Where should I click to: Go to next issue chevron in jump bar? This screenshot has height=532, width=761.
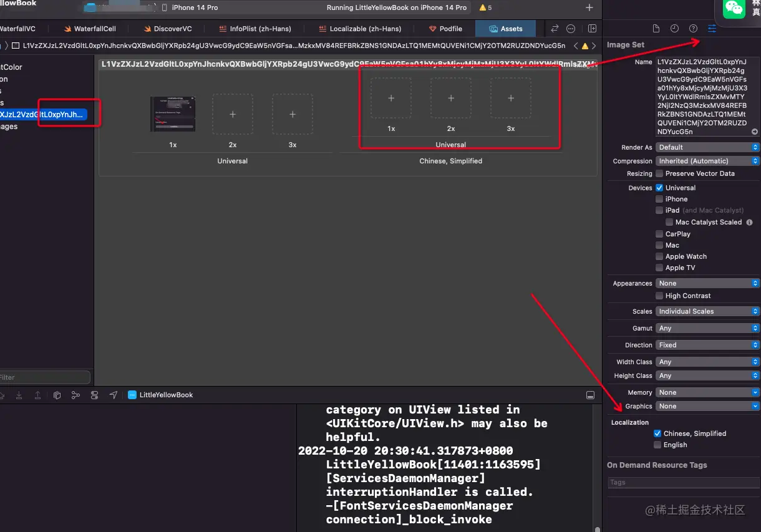[x=594, y=46]
